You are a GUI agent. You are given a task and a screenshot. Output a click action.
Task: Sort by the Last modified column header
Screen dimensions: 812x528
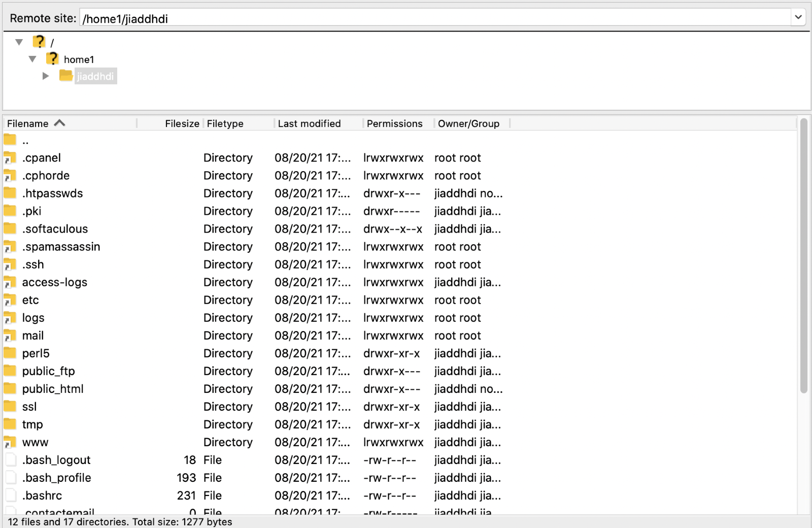point(309,123)
